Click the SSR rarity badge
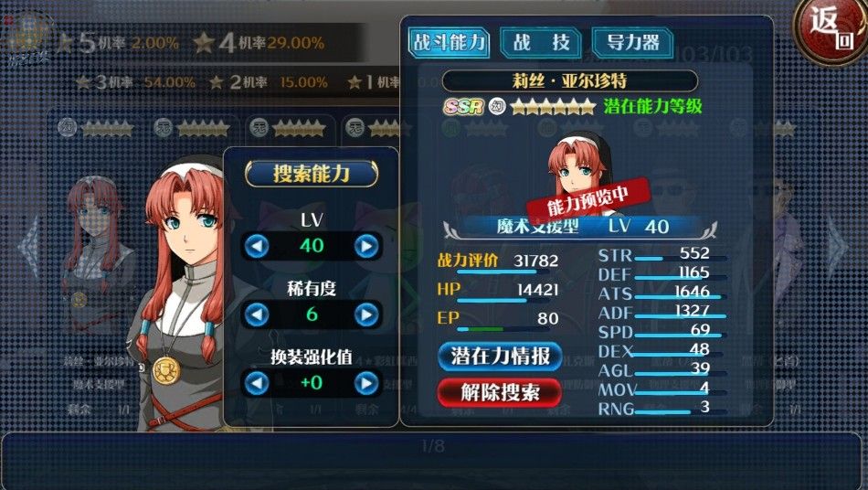Viewport: 868px width, 490px height. 463,106
